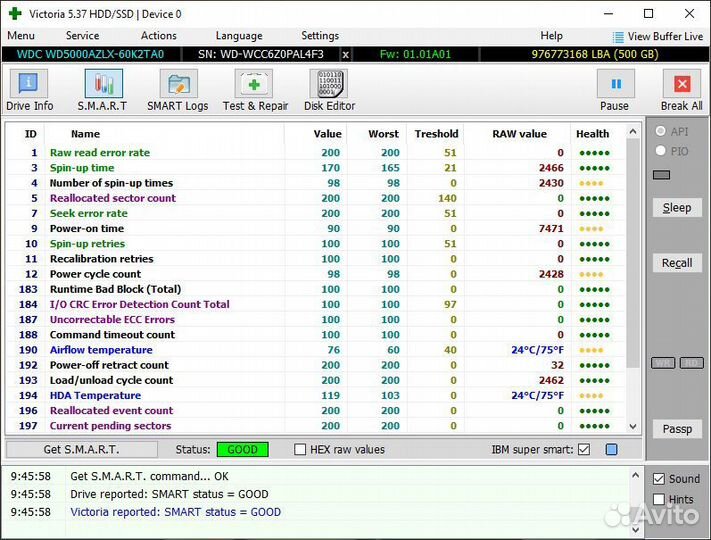Screen dimensions: 711x540
Task: Click the Recall button
Action: (677, 263)
